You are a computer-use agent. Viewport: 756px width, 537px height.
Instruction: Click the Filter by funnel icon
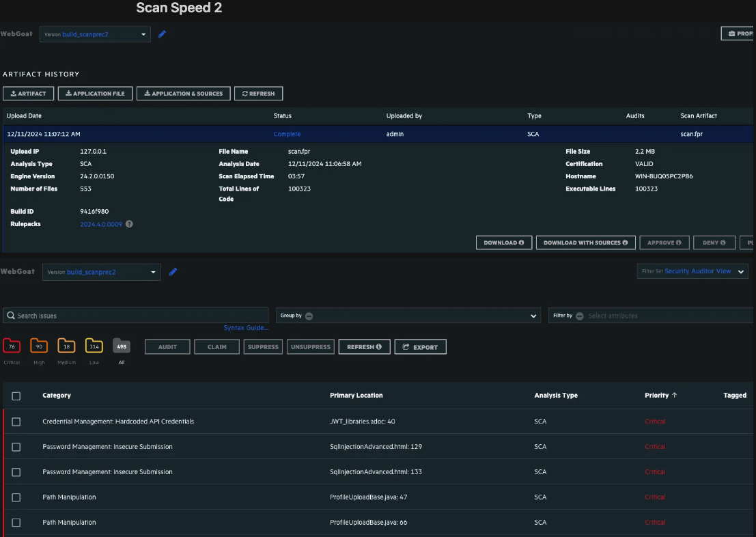coord(579,316)
